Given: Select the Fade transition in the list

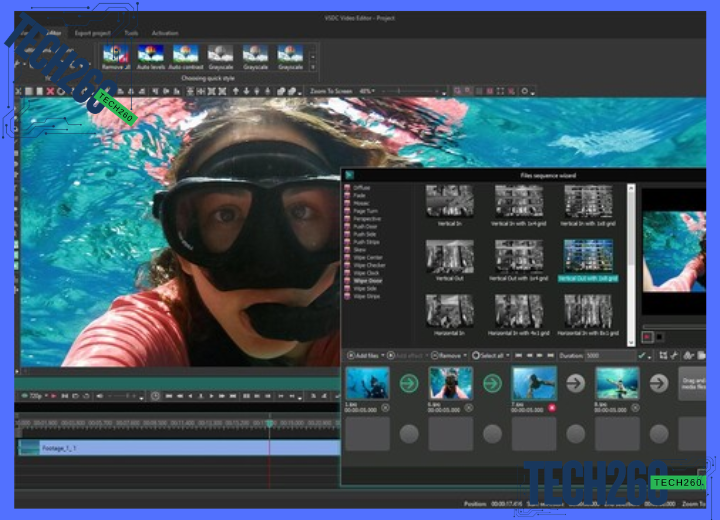Looking at the screenshot, I should pos(360,194).
